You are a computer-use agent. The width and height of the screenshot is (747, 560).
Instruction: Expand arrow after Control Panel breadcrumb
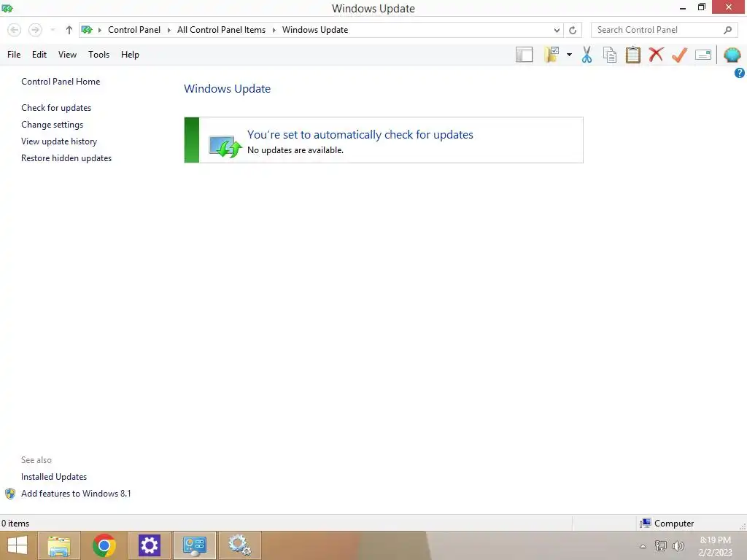pyautogui.click(x=169, y=30)
